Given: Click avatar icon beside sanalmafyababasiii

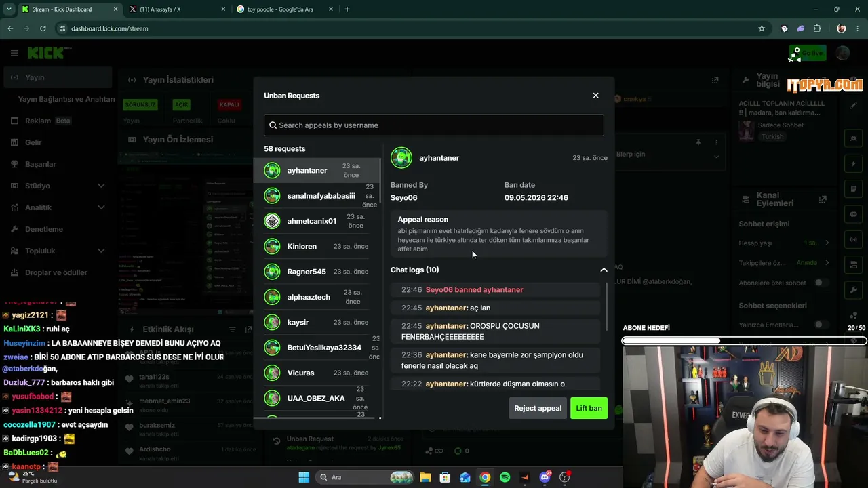Looking at the screenshot, I should [x=272, y=196].
